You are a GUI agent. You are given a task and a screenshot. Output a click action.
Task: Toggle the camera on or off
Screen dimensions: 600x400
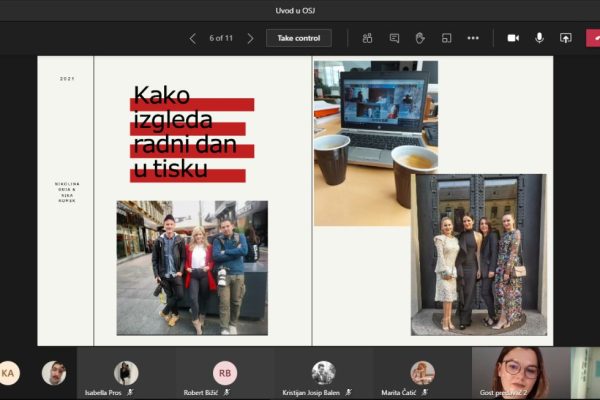[513, 38]
